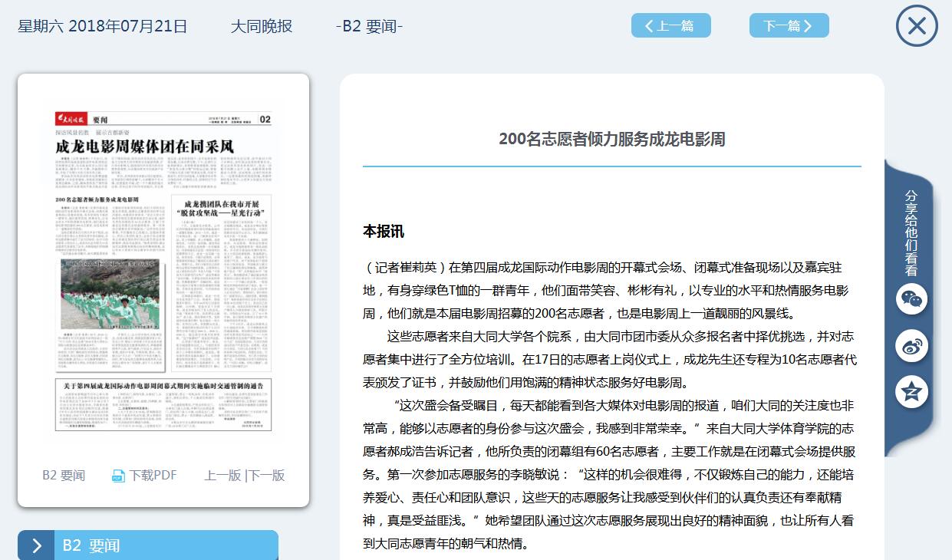This screenshot has width=952, height=560.
Task: Download the page via 下载PDF link
Action: click(153, 476)
